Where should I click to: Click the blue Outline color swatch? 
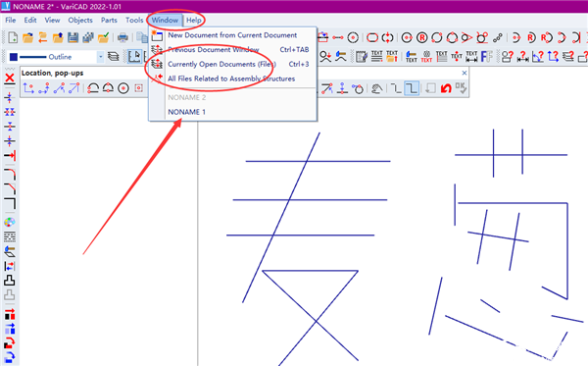coord(14,57)
